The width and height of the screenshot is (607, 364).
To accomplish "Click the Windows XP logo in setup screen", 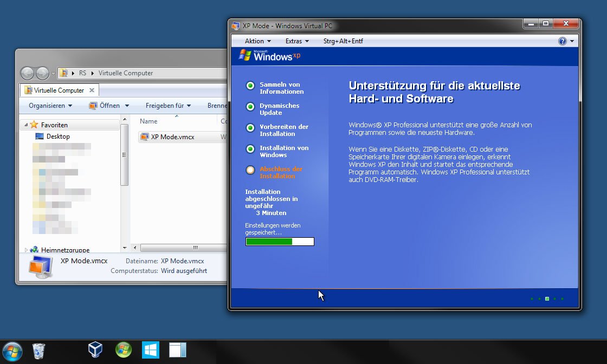I will (x=269, y=55).
